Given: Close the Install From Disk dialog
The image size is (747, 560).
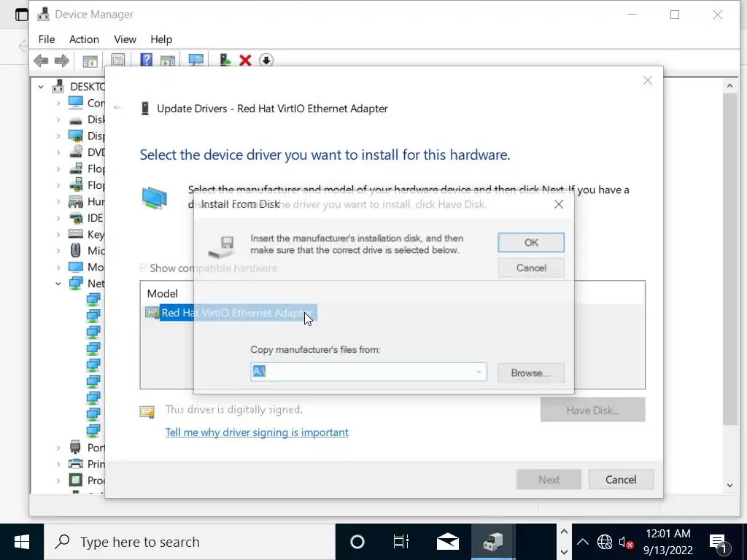Looking at the screenshot, I should click(558, 204).
